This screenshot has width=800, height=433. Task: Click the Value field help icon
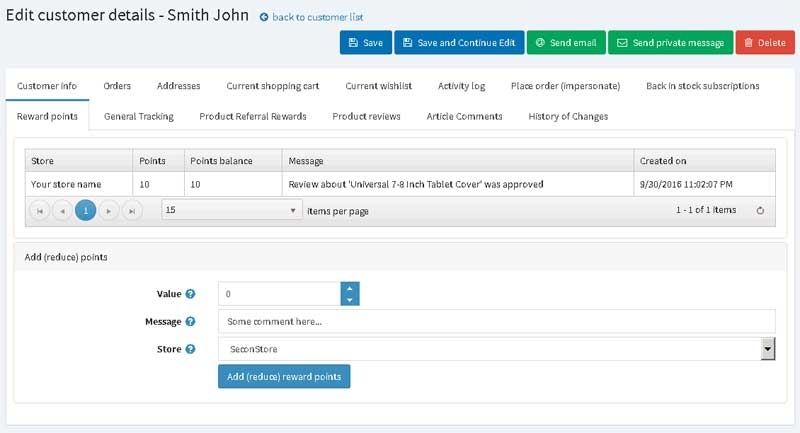tap(190, 294)
